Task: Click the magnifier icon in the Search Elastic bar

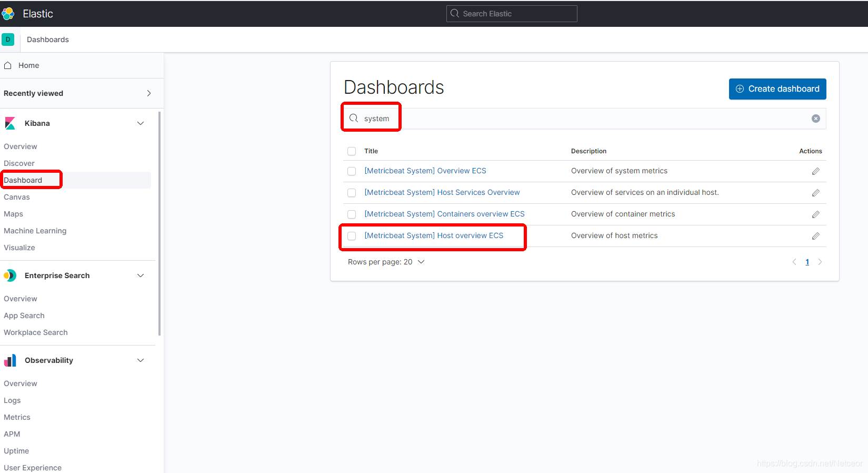Action: (x=455, y=14)
